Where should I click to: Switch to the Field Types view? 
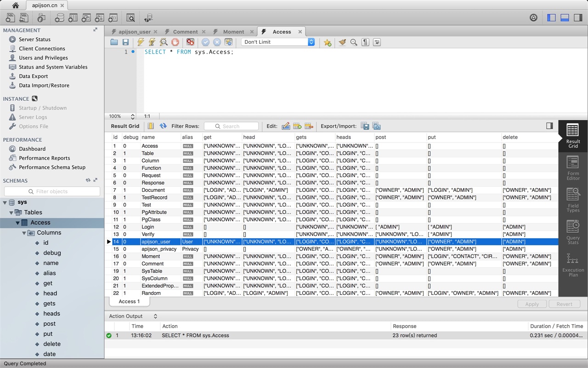tap(573, 200)
